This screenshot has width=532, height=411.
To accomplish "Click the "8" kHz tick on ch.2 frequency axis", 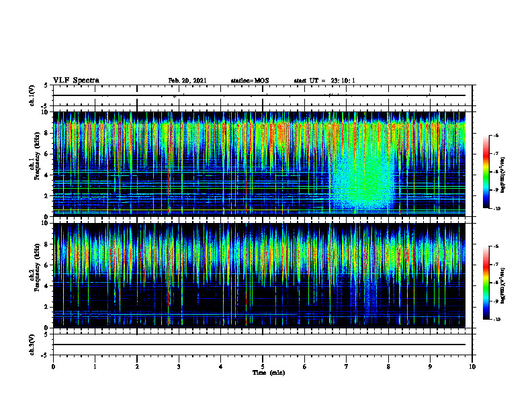I will coord(47,244).
